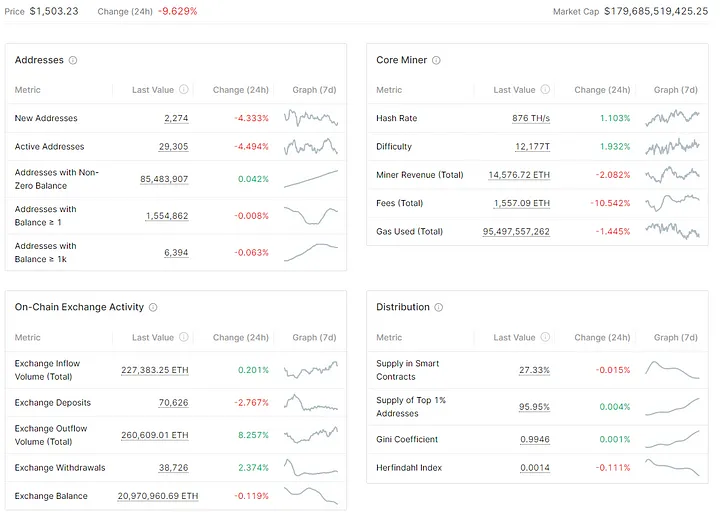This screenshot has width=720, height=520.
Task: Select the Supply in Smart Contracts row label
Action: pos(408,370)
